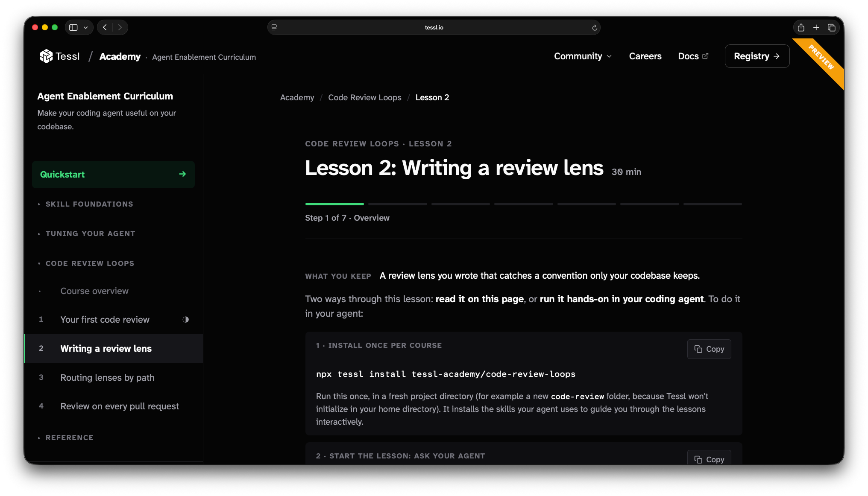This screenshot has width=868, height=496.
Task: Reload the page with the refresh icon
Action: [594, 28]
